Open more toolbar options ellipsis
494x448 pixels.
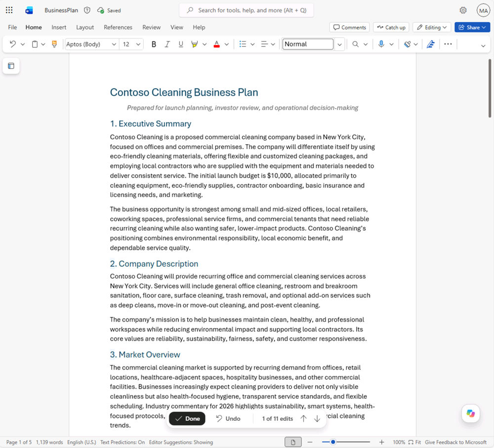[448, 44]
